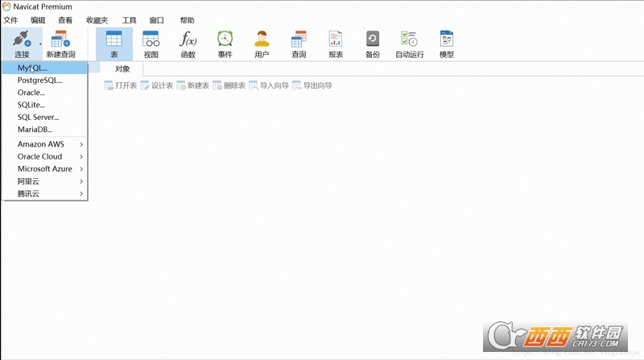Image resolution: width=644 pixels, height=360 pixels.
Task: Open the Tools (工具) menu
Action: pos(129,20)
